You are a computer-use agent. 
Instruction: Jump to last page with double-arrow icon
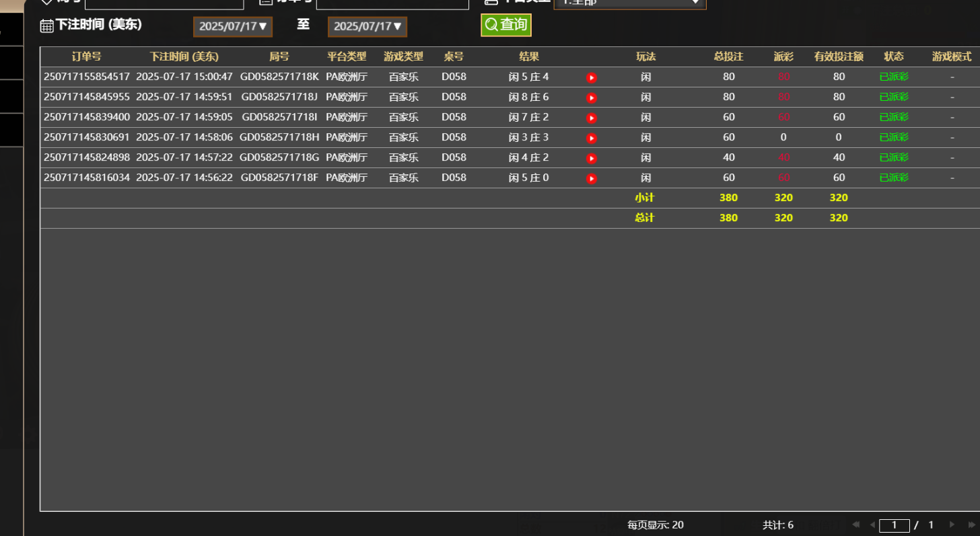point(971,525)
